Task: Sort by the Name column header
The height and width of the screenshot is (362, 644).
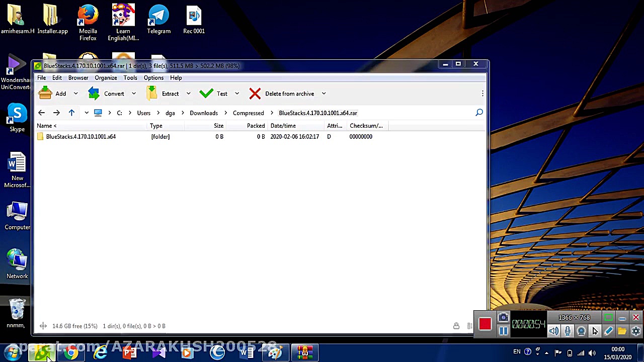Action: pos(91,126)
